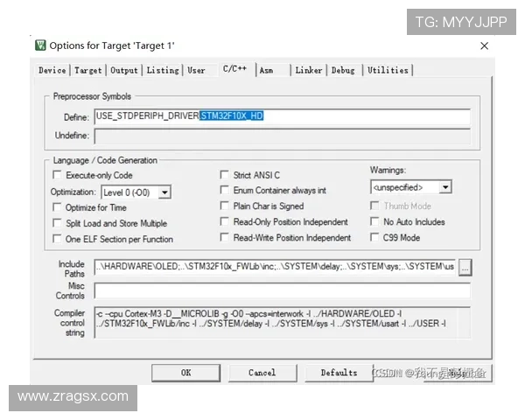Toggle One ELF Section per Function

point(59,239)
